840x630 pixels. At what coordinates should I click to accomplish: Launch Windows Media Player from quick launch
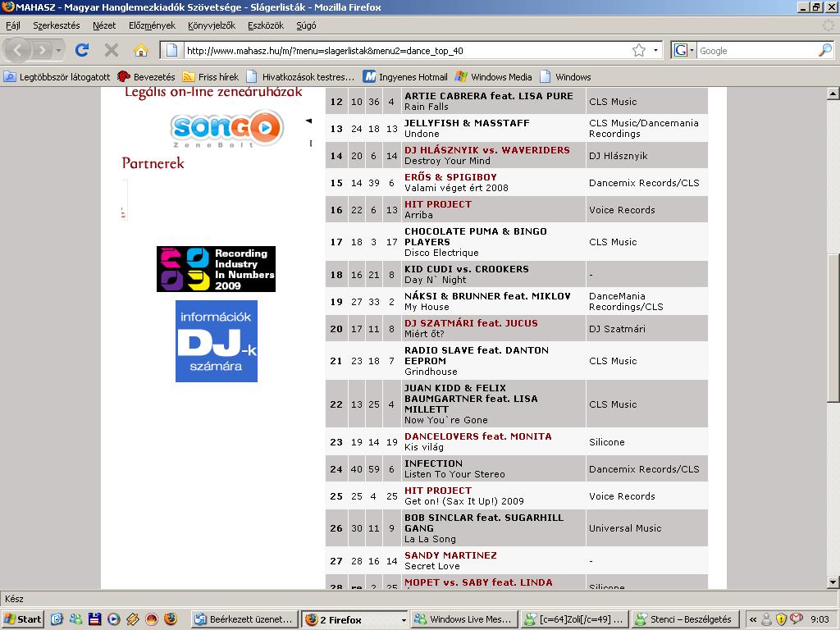(x=113, y=619)
